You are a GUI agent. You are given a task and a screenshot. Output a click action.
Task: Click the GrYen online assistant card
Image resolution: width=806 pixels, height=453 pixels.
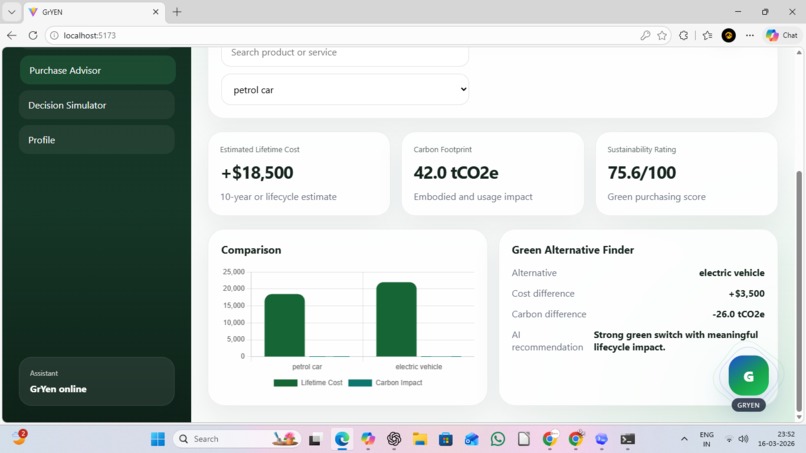click(x=97, y=382)
